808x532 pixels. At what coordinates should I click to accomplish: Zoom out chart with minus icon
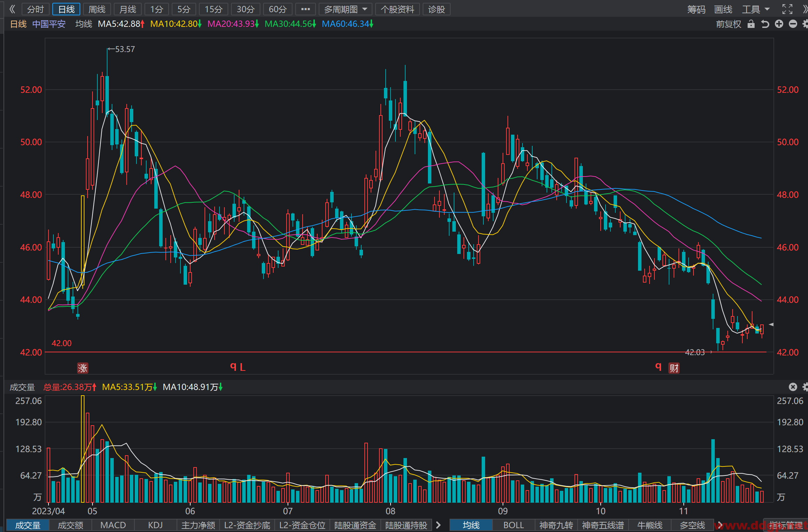pos(793,24)
